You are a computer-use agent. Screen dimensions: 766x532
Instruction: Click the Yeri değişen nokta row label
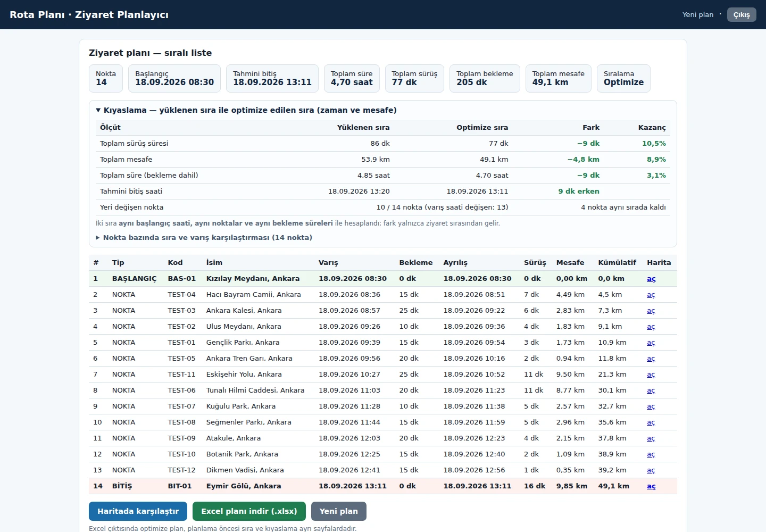[x=131, y=207]
